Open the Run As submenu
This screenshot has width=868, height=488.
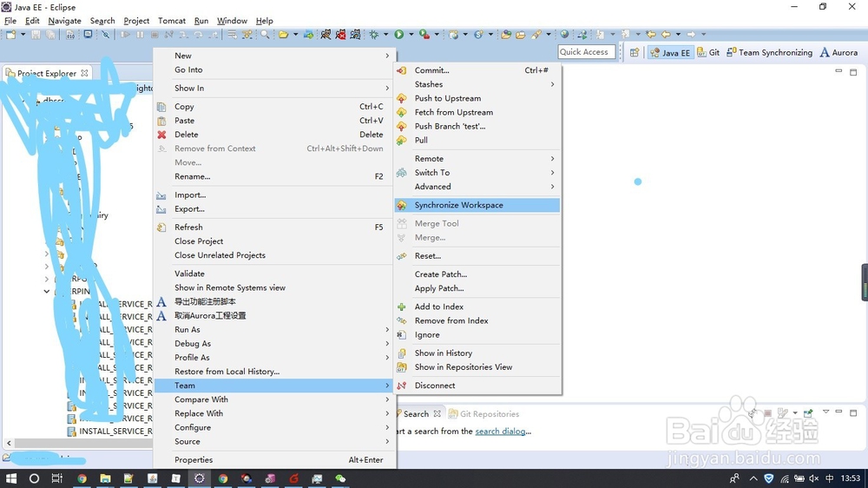(274, 330)
